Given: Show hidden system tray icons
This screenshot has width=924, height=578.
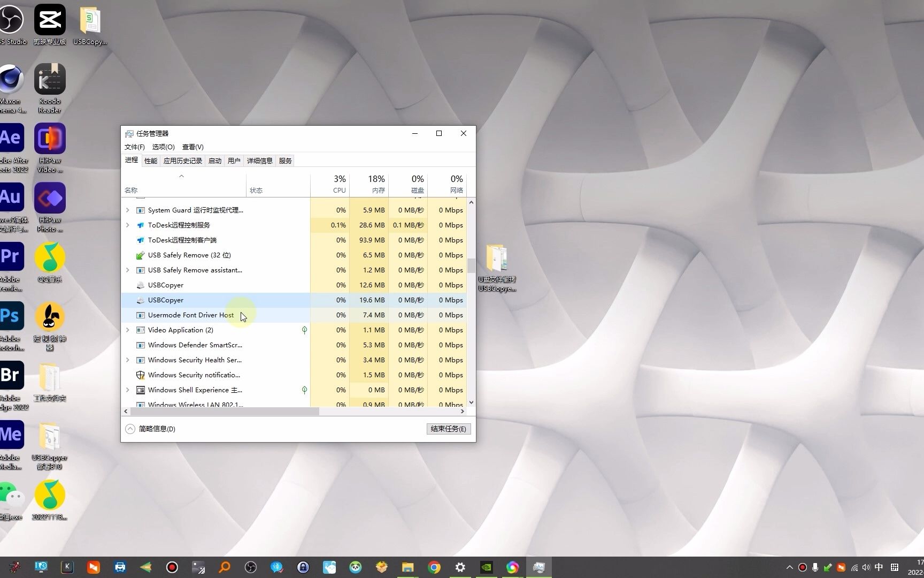Looking at the screenshot, I should coord(789,567).
